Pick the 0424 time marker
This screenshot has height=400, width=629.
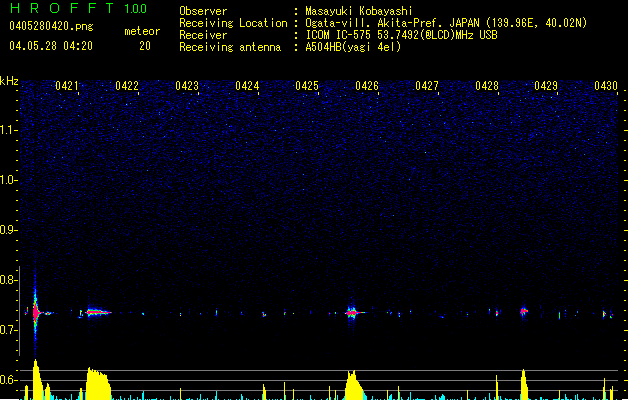[x=247, y=86]
